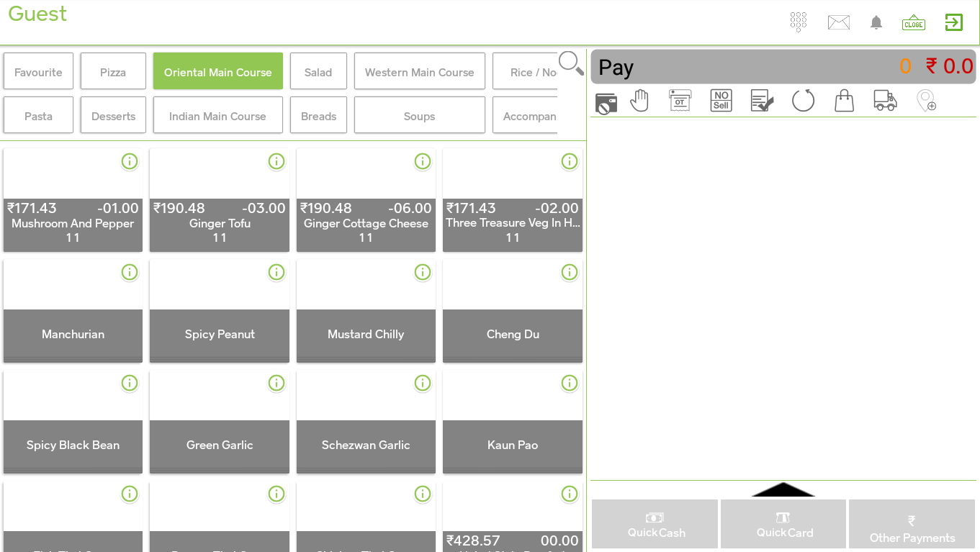This screenshot has width=980, height=552.
Task: Open the numeric keypad icon in header
Action: click(798, 22)
